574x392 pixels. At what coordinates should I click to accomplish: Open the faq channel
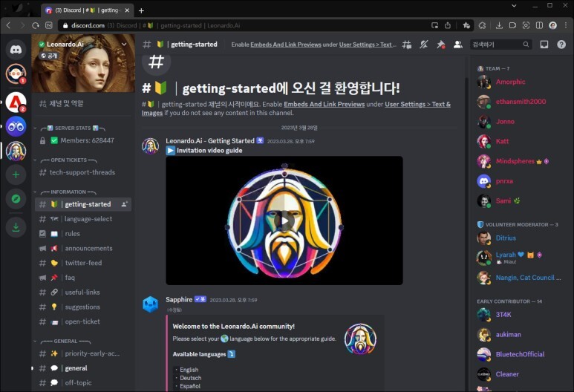coord(83,278)
